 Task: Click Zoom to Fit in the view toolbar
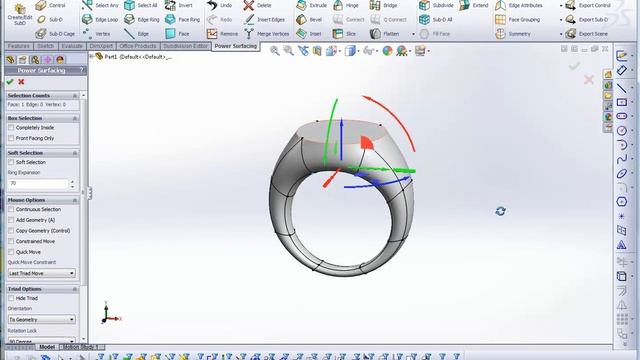coord(275,51)
